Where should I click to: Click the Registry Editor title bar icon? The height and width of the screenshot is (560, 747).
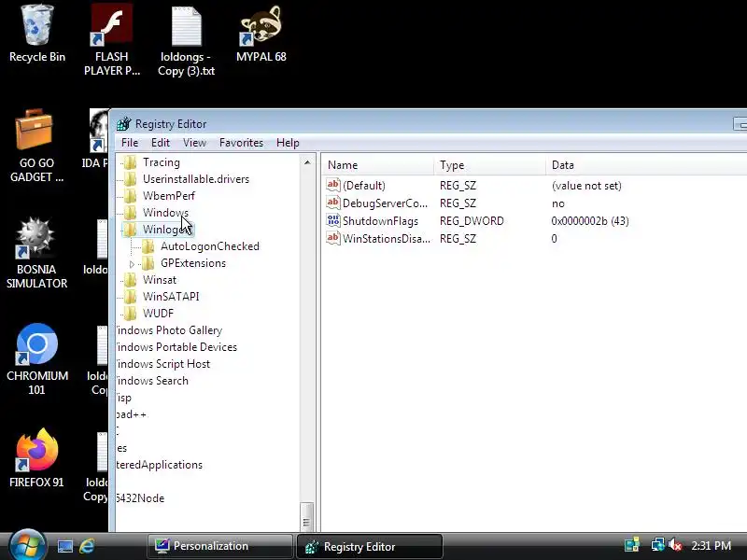124,124
